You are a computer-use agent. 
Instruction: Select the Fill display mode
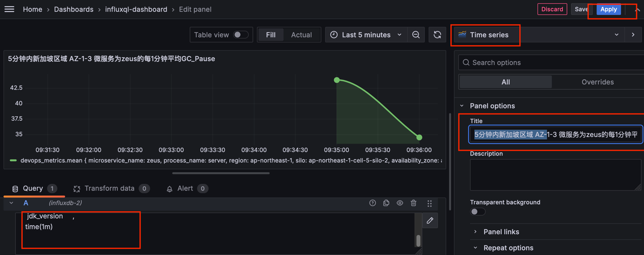[x=271, y=35]
